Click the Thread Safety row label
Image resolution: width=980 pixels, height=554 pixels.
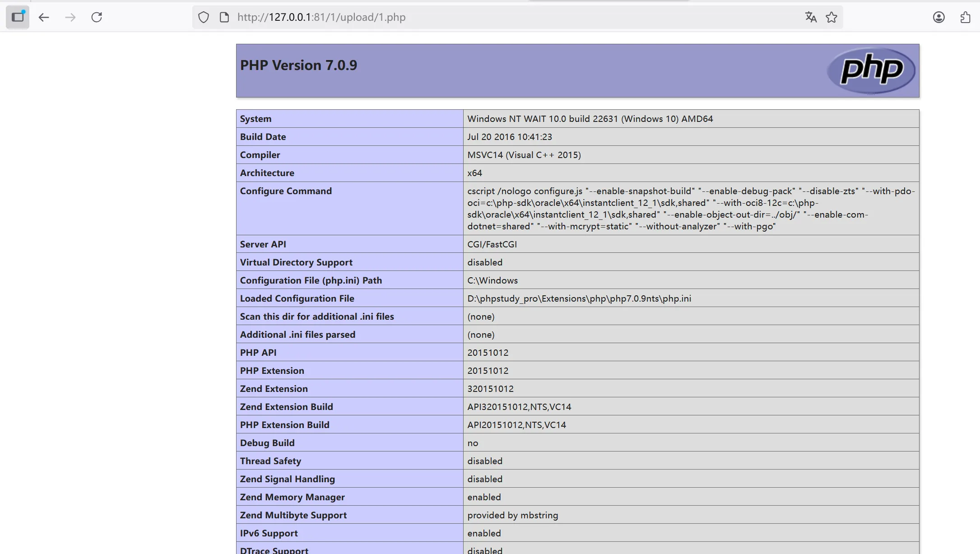pyautogui.click(x=270, y=461)
